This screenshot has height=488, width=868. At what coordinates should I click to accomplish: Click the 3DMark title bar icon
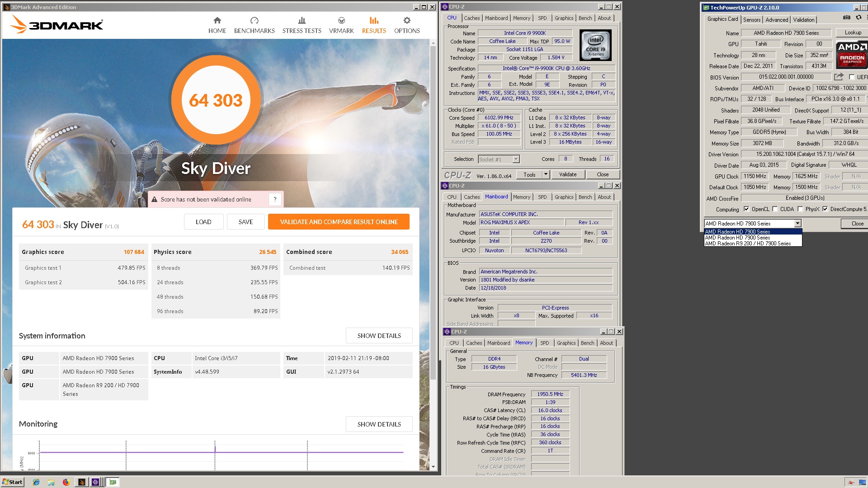[x=6, y=7]
